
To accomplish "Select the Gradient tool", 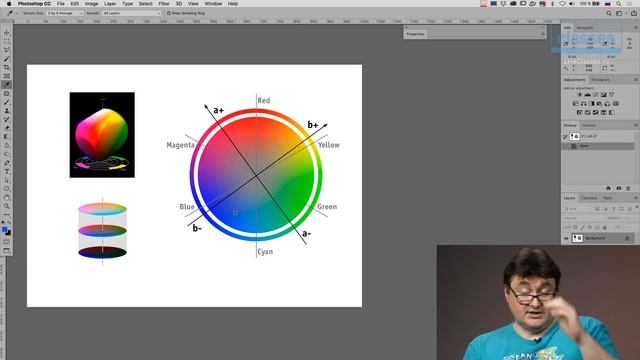I will pos(7,137).
